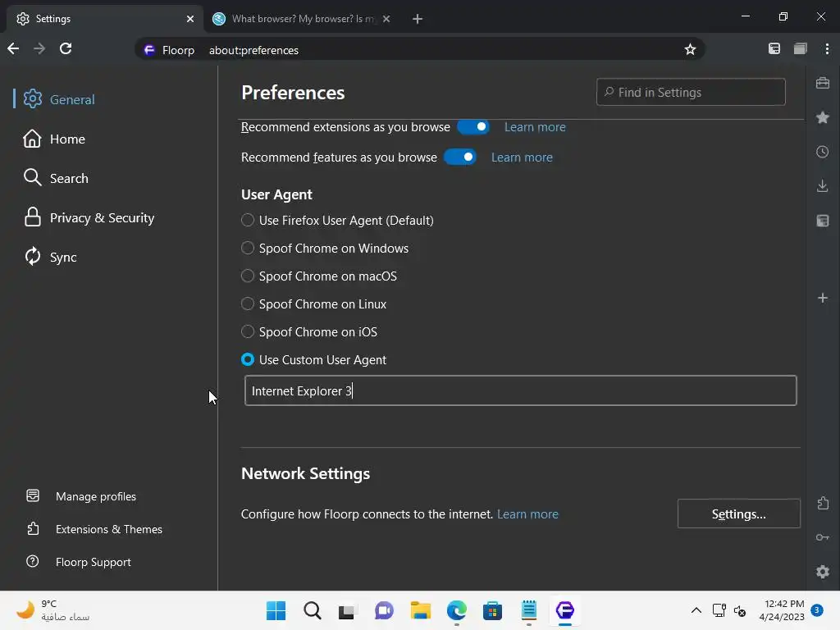The image size is (840, 630).
Task: Open the weather widget on the taskbar
Action: click(52, 610)
